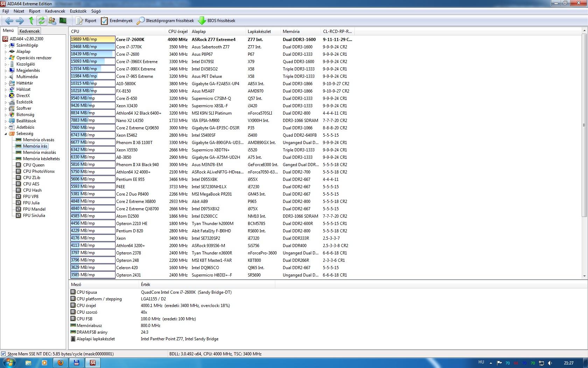This screenshot has height=368, width=588.
Task: Open the Súgó menu
Action: (96, 11)
